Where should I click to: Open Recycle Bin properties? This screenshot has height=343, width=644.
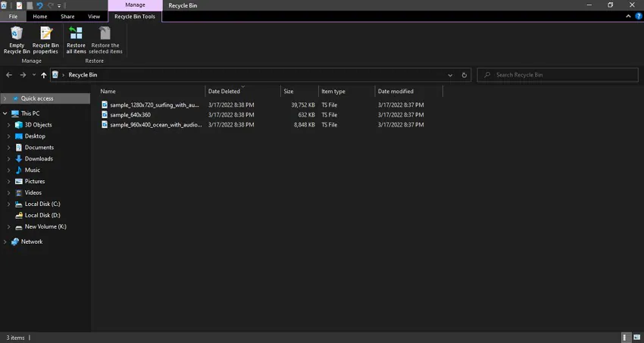[45, 40]
